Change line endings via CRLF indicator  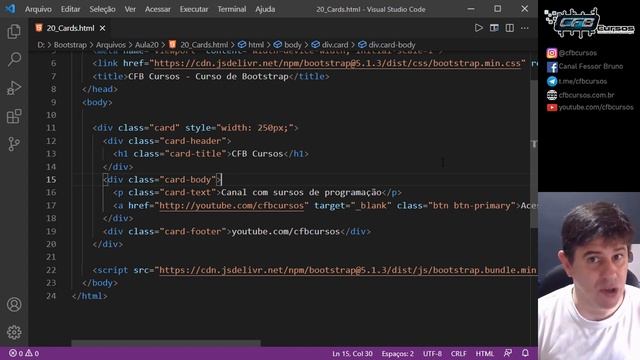pos(458,353)
